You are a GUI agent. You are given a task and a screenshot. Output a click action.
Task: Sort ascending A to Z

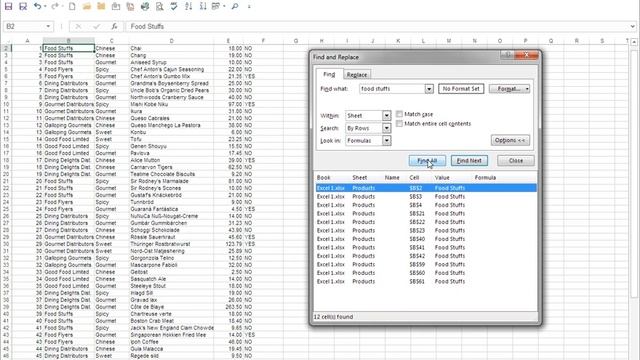189,7
